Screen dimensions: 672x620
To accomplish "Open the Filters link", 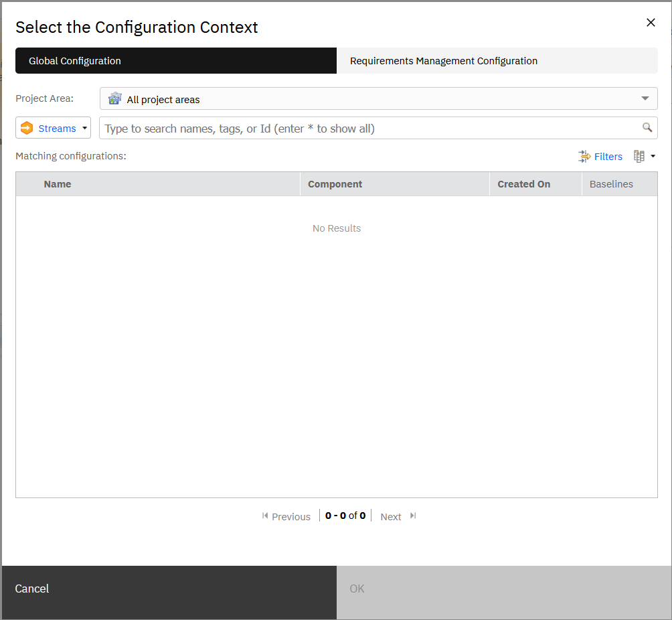I will (608, 157).
